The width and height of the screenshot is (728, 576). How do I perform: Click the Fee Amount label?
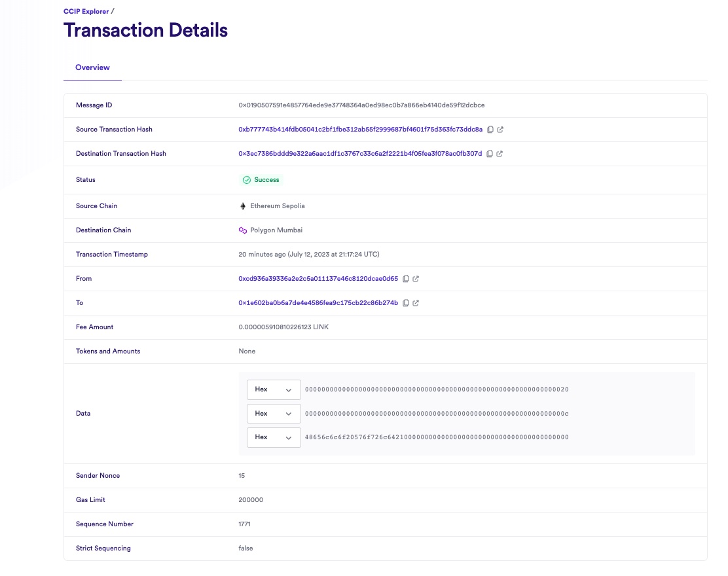coord(94,327)
